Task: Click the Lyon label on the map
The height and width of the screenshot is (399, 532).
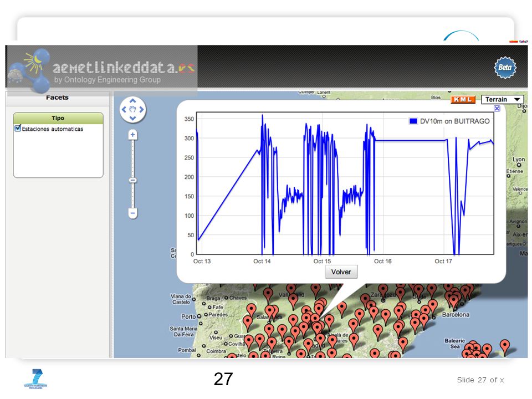Action: tap(519, 160)
